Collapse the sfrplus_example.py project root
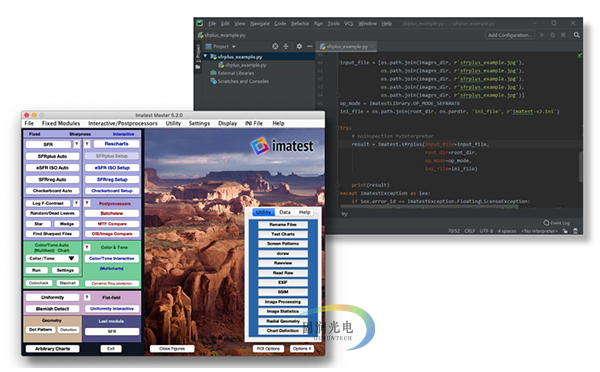 205,56
